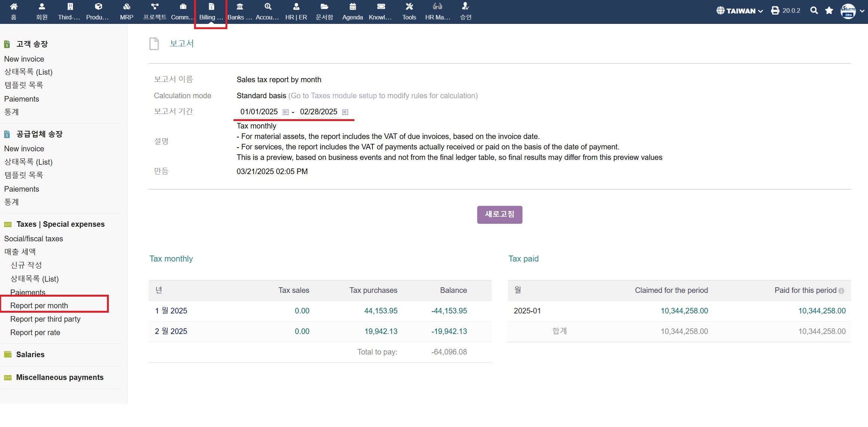Open start date calendar picker icon
868x427 pixels.
(x=286, y=112)
